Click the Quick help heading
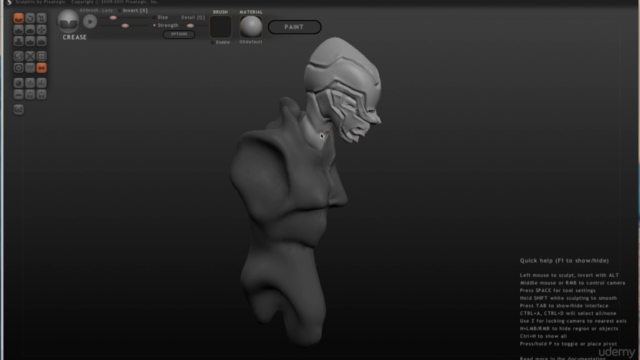This screenshot has width=640, height=360. click(564, 260)
